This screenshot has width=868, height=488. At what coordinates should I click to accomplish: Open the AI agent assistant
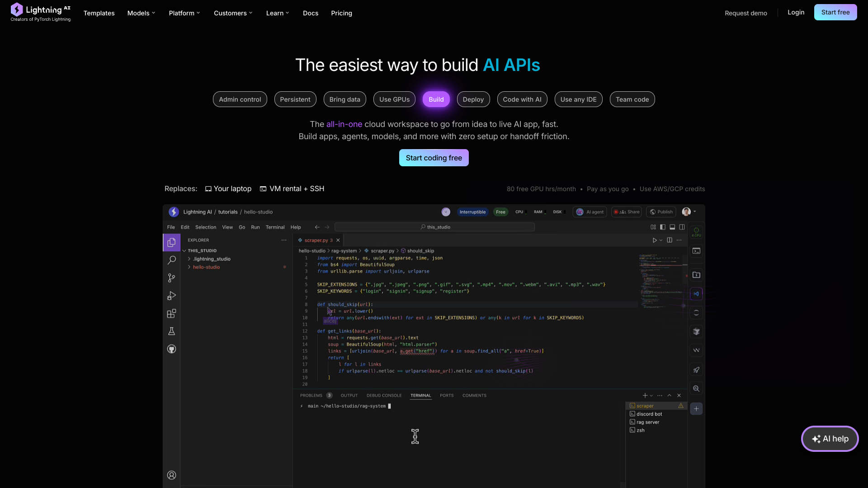pyautogui.click(x=590, y=211)
